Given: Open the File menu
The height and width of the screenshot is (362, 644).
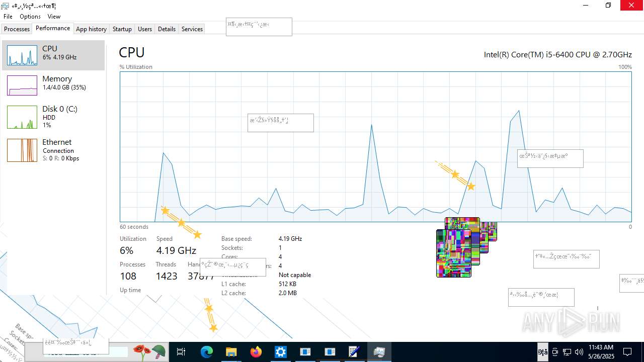Looking at the screenshot, I should pyautogui.click(x=8, y=17).
